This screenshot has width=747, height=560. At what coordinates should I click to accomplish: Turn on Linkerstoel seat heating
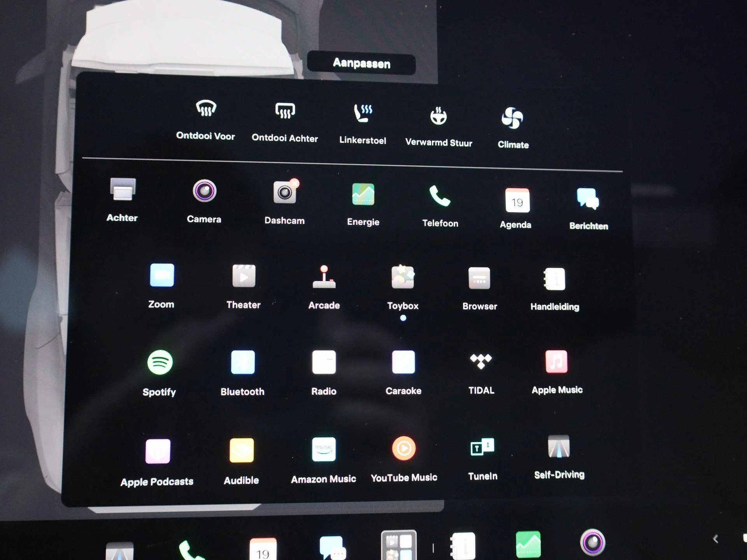coord(363,124)
